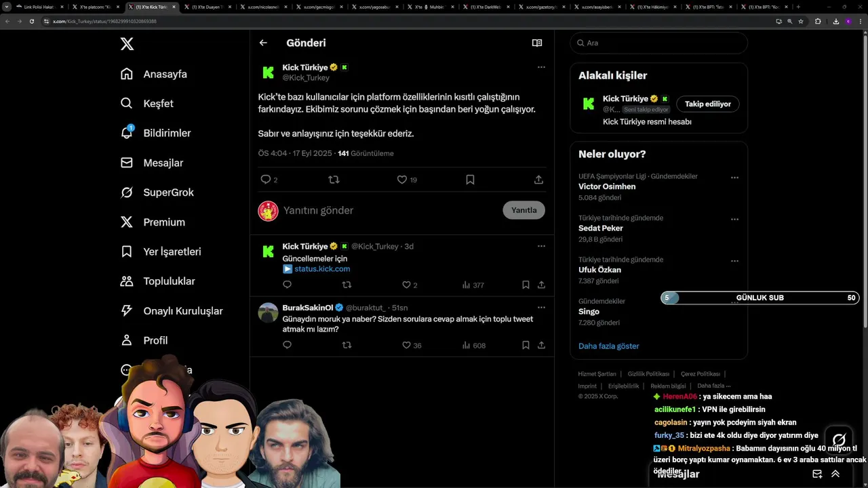Open Yer İşaretleri bookmarks

click(x=161, y=251)
